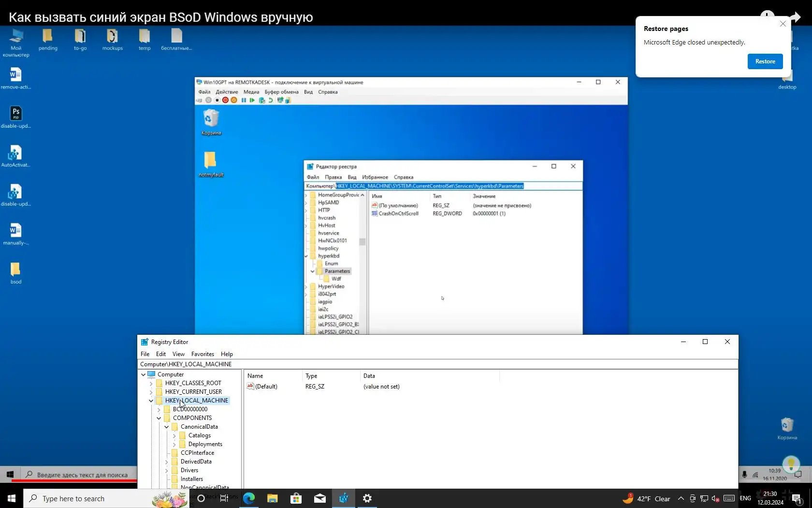This screenshot has width=812, height=508.
Task: Open the Help menu in Registry Editor
Action: [227, 354]
